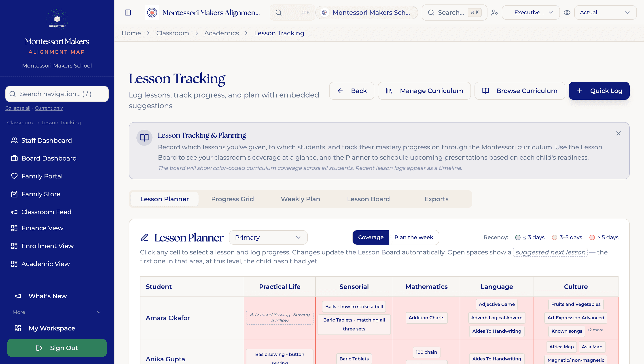Click the Asia Map lesson chip

592,347
